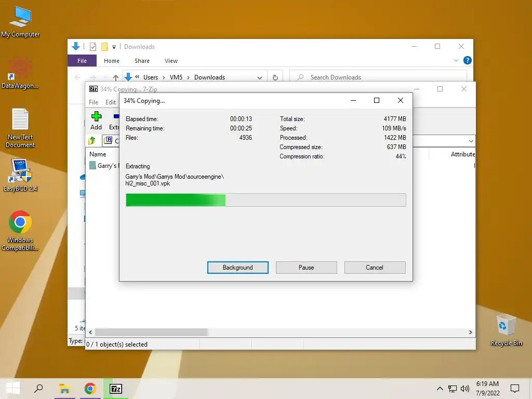Click the Name column header in 7-Zip
The height and width of the screenshot is (399, 532).
(98, 154)
